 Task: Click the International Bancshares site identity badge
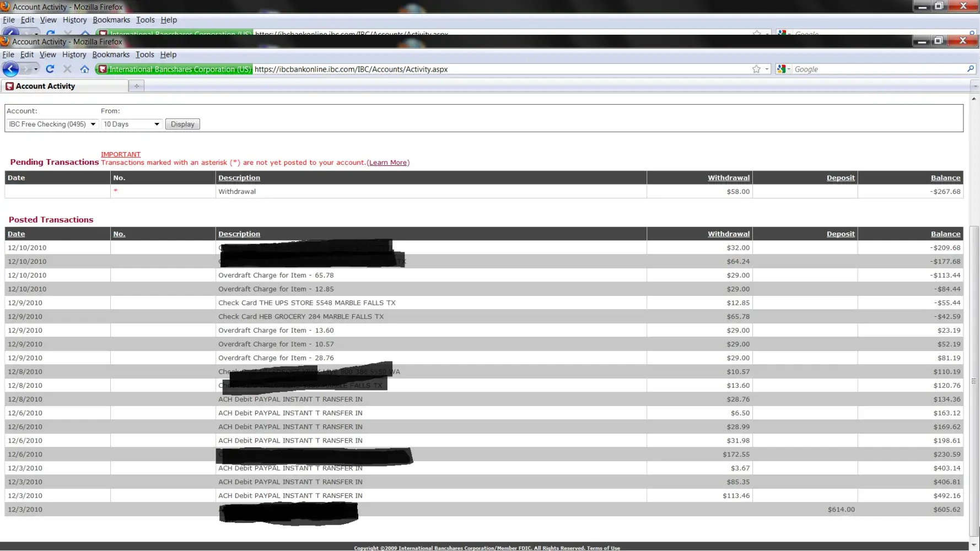174,69
